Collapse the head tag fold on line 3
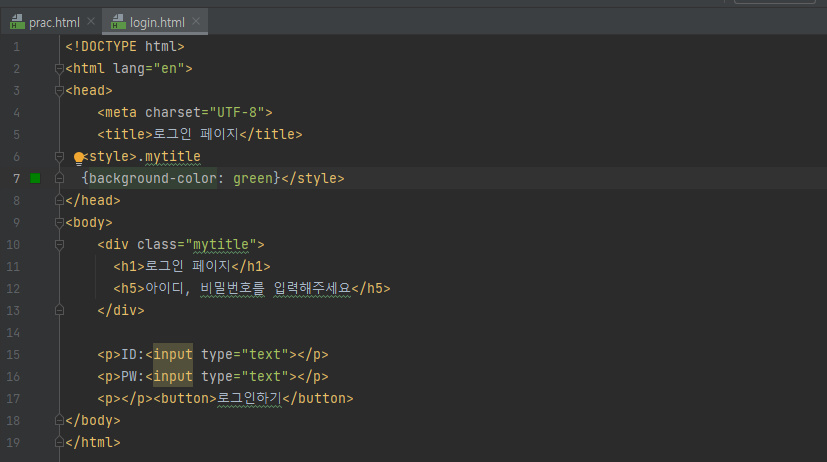The height and width of the screenshot is (462, 827). (x=59, y=91)
